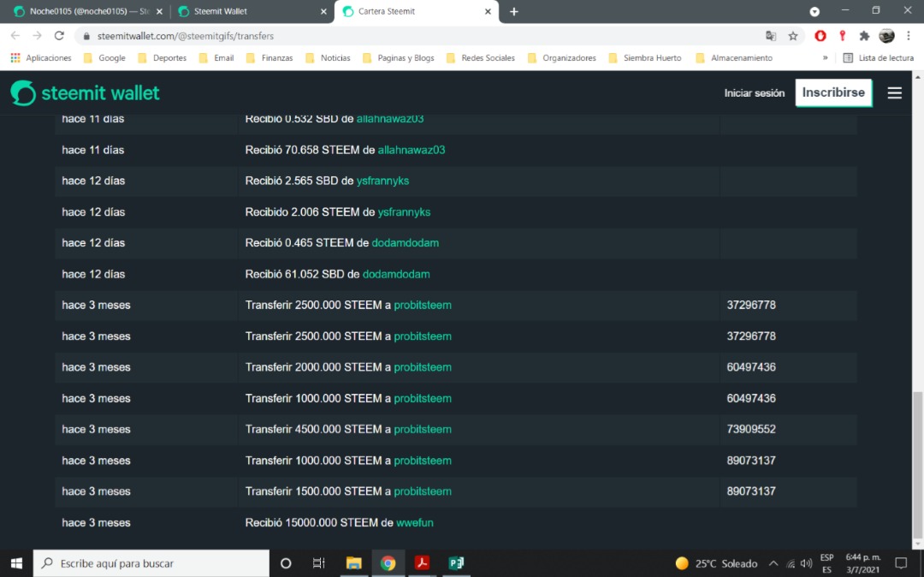This screenshot has width=924, height=577.
Task: Open Lista de lectura
Action: (878, 57)
